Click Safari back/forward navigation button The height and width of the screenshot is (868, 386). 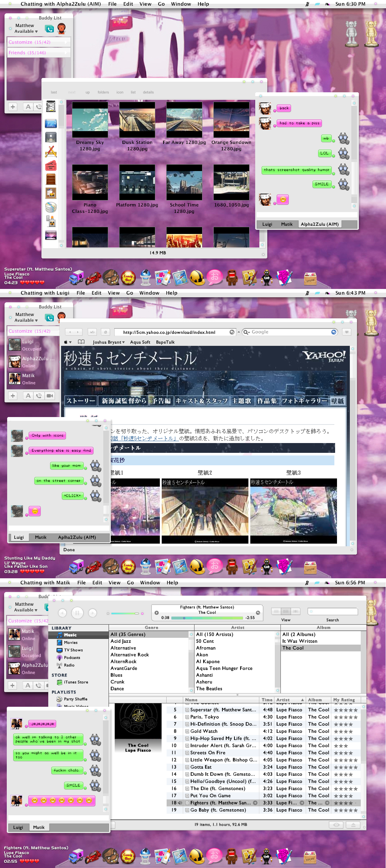pyautogui.click(x=74, y=332)
